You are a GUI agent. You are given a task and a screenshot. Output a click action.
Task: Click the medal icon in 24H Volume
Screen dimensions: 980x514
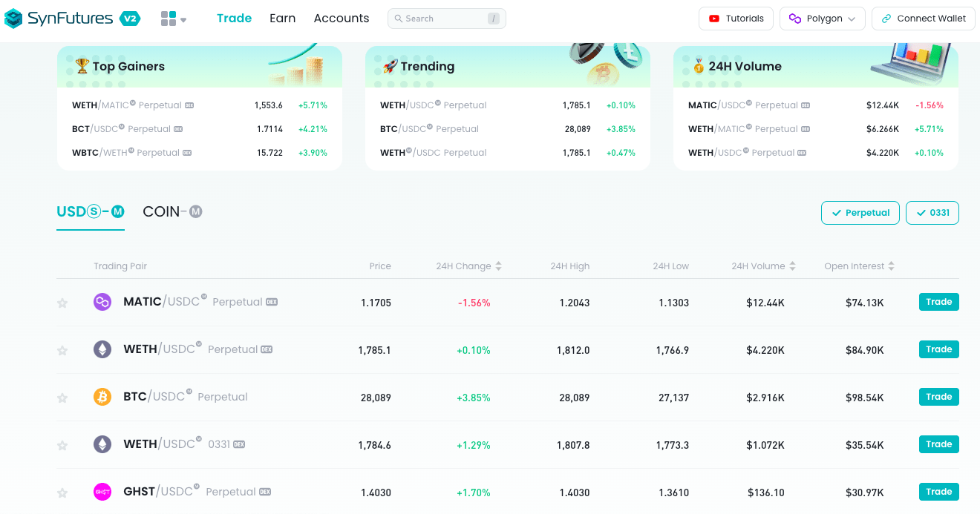point(699,66)
